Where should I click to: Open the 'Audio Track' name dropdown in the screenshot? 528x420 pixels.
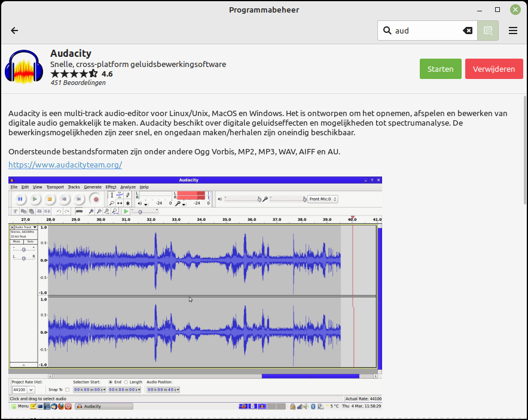[26, 227]
